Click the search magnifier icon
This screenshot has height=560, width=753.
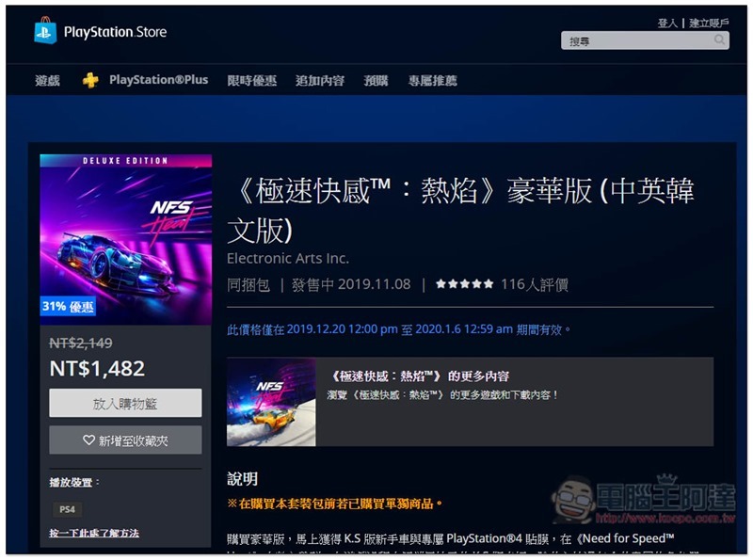coord(719,40)
